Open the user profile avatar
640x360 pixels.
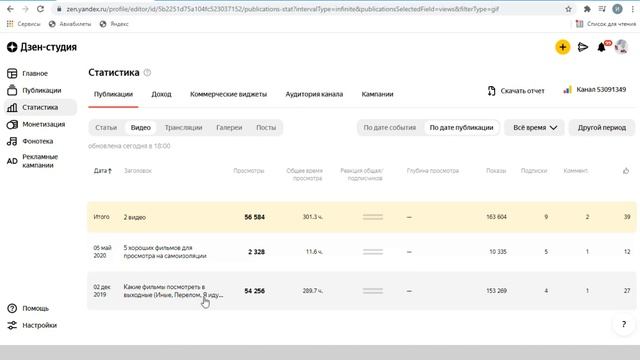[x=621, y=47]
